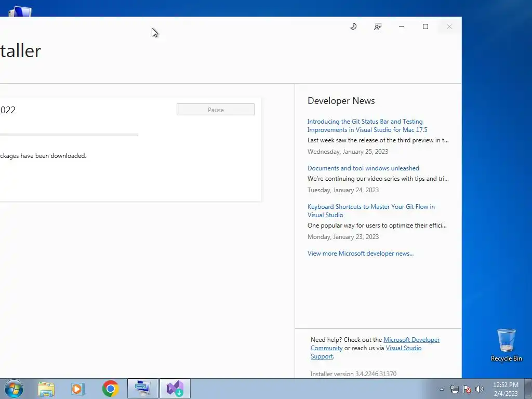Click the Show desktop strip
Screen dimensions: 532x399
point(528,389)
